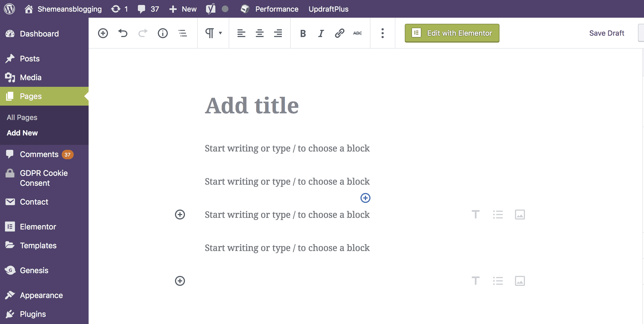Viewport: 644px width, 324px height.
Task: Align text left
Action: click(241, 33)
